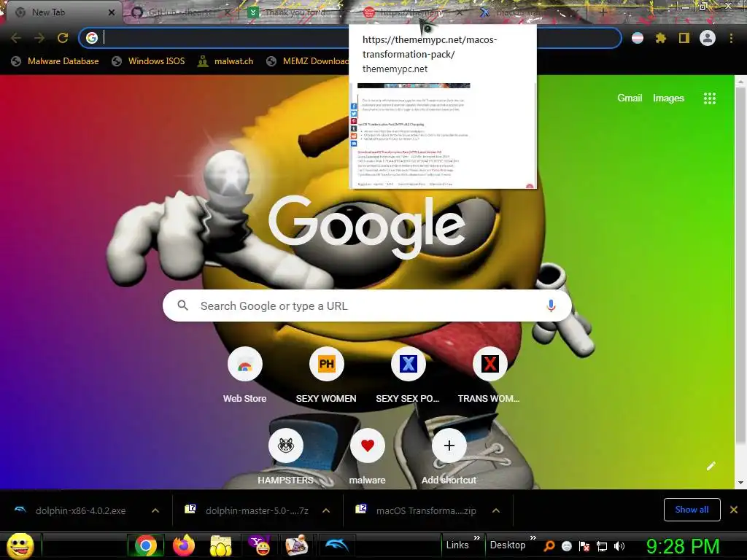Click the browser back arrow
The image size is (747, 560).
tap(16, 38)
